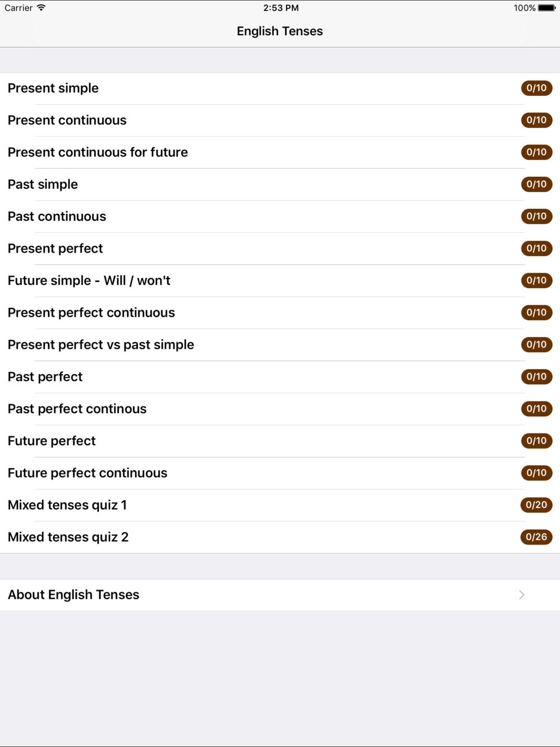Tap the Future perfect entry
The width and height of the screenshot is (560, 747).
tap(52, 441)
